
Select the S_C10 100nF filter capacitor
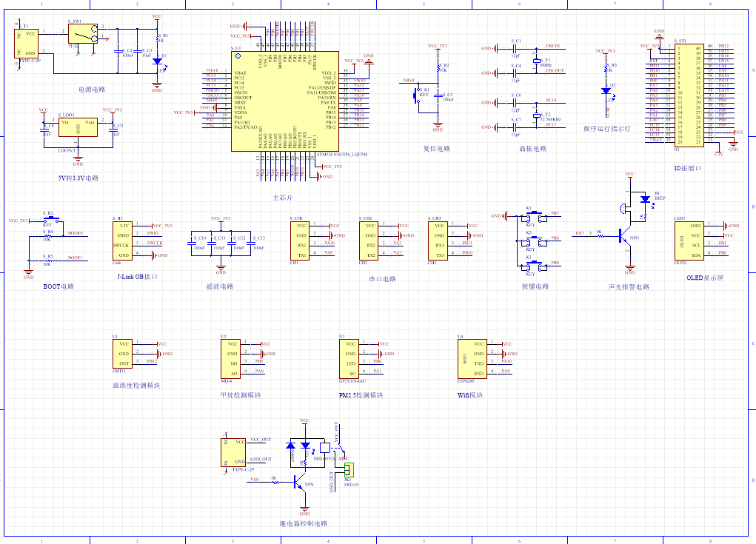click(192, 243)
